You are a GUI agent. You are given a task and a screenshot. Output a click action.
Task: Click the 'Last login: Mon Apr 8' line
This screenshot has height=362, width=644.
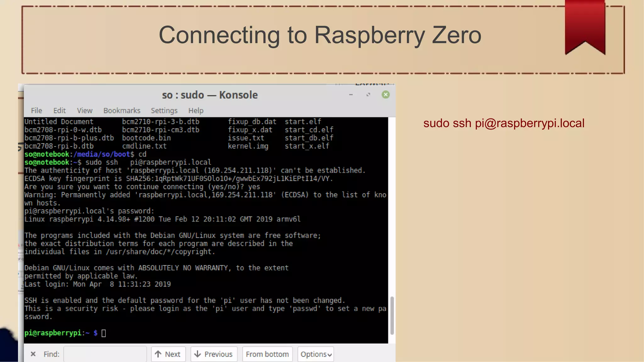pos(97,284)
